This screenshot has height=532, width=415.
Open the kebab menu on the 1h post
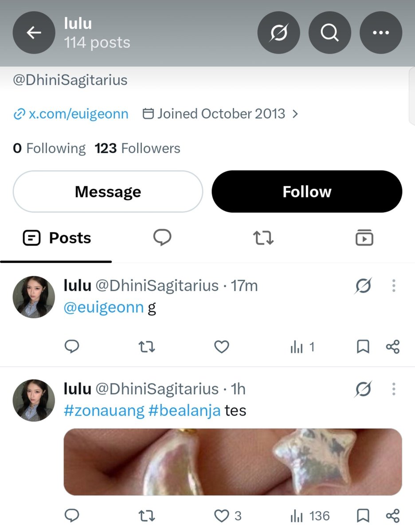(x=393, y=389)
